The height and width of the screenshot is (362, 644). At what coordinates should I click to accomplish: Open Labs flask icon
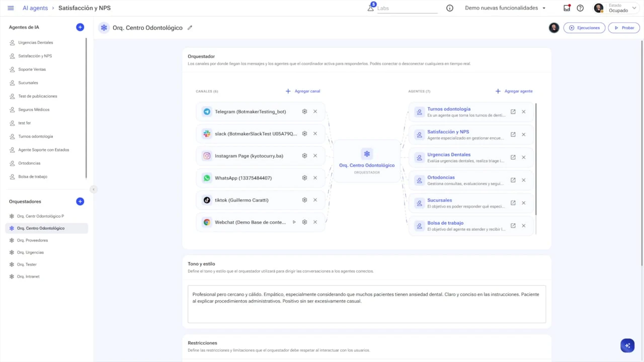pyautogui.click(x=371, y=8)
